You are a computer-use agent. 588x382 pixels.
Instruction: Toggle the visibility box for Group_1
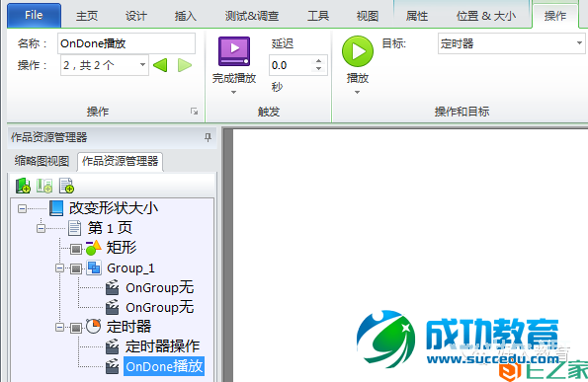(x=76, y=268)
